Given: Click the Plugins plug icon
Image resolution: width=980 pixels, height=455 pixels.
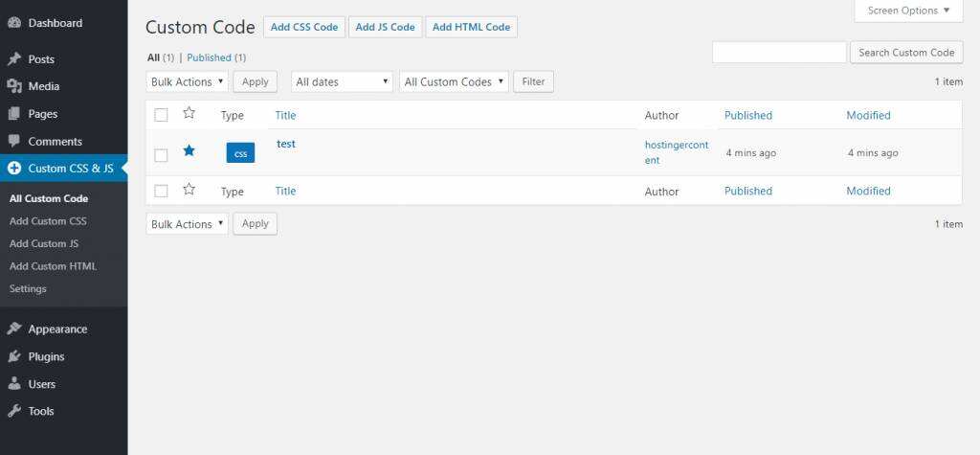Looking at the screenshot, I should (x=14, y=357).
